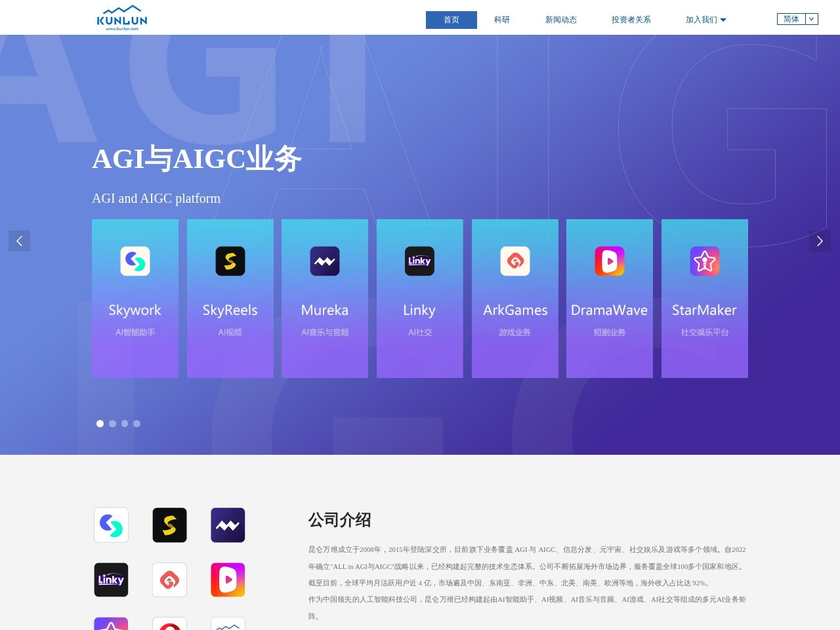Image resolution: width=840 pixels, height=630 pixels.
Task: Open the 首页 home tab
Action: click(451, 20)
